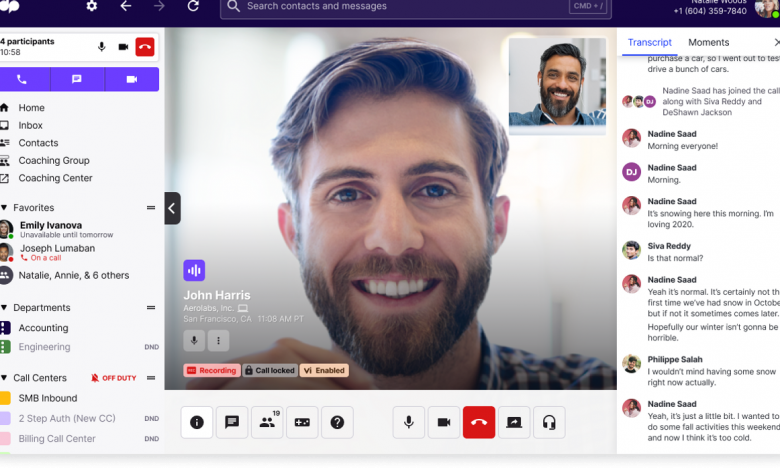This screenshot has width=780, height=470.
Task: Collapse the Departments section
Action: pyautogui.click(x=4, y=308)
